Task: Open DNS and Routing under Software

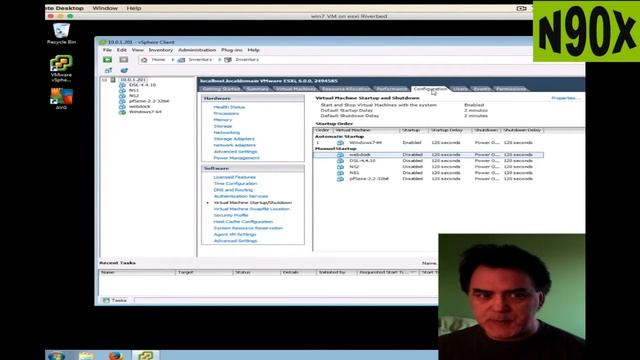Action: pyautogui.click(x=233, y=190)
